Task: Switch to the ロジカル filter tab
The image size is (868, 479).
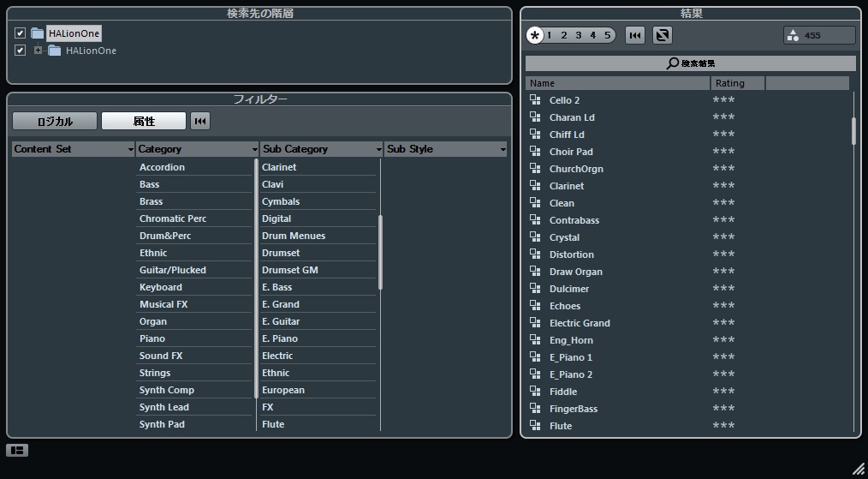Action: [55, 122]
